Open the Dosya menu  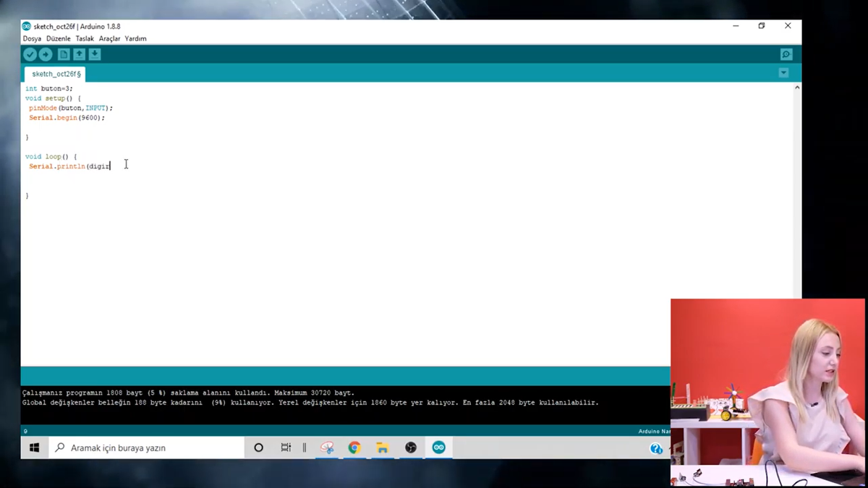coord(31,38)
